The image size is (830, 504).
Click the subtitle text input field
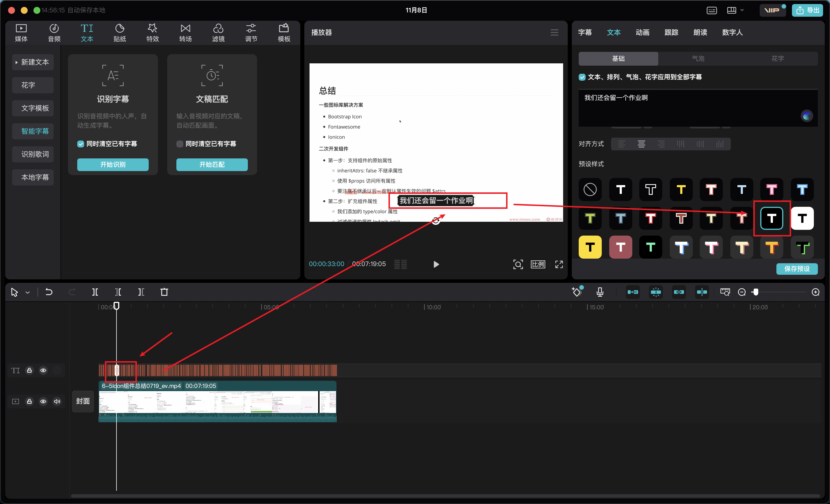(x=698, y=108)
